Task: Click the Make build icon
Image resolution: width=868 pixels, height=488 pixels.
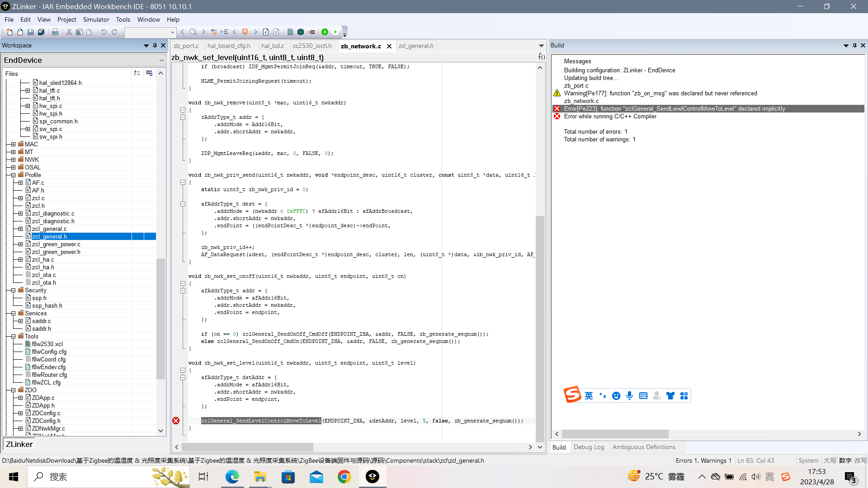Action: [301, 32]
